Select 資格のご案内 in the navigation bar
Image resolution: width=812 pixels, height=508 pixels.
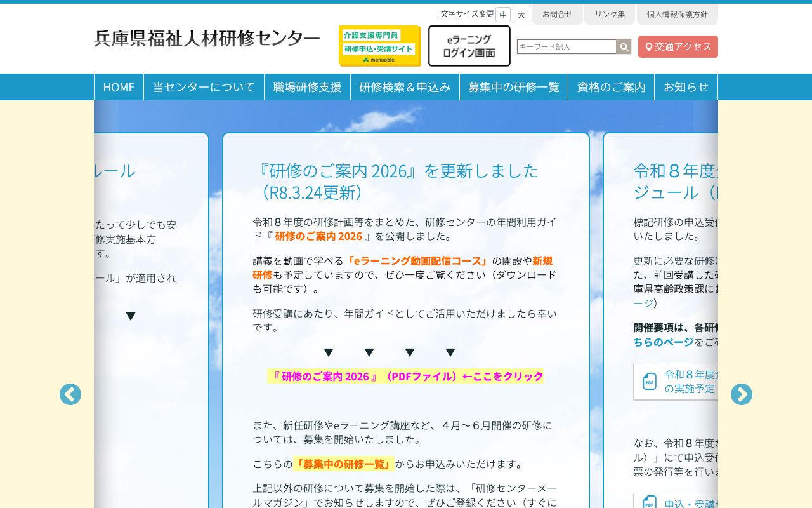pyautogui.click(x=611, y=87)
